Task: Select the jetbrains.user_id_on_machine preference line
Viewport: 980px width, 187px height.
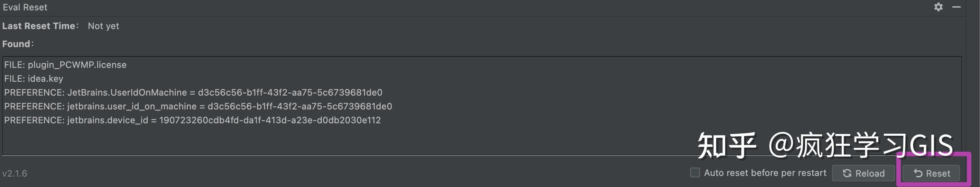Action: [x=198, y=106]
